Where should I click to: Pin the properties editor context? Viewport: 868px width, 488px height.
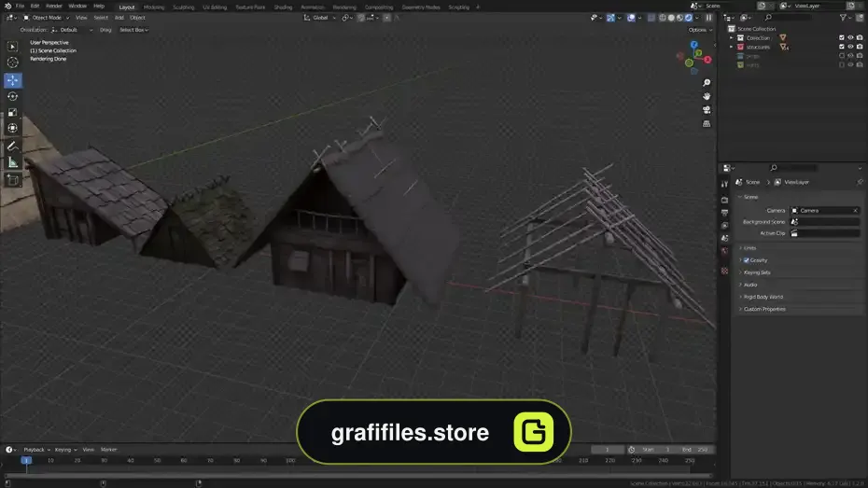point(860,182)
